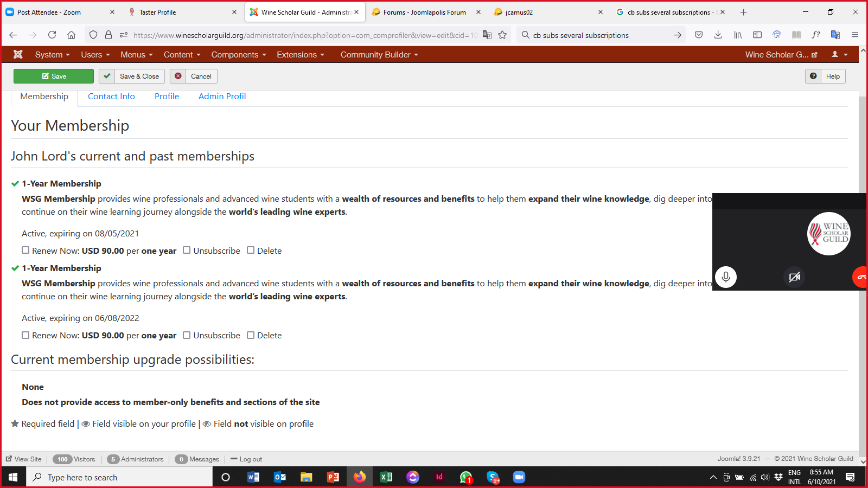Image resolution: width=868 pixels, height=488 pixels.
Task: Expand the Menus dropdown
Action: (136, 54)
